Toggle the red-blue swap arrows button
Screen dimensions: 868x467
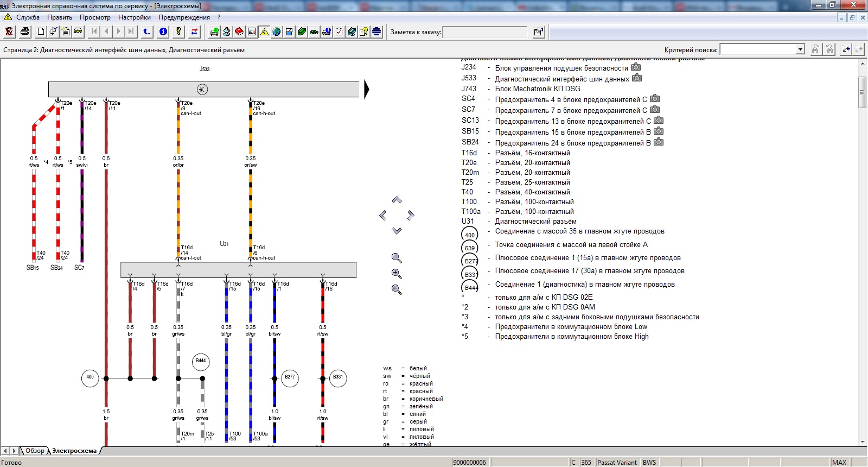coord(194,31)
